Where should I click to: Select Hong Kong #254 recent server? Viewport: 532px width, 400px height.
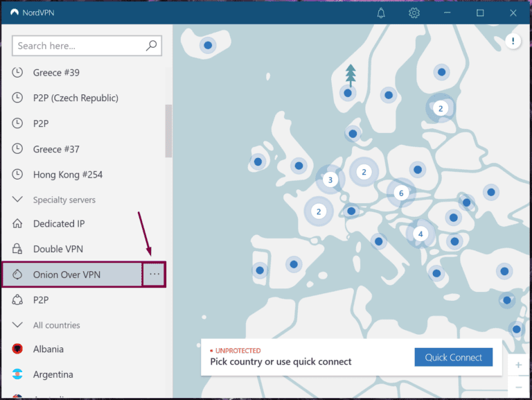[67, 174]
